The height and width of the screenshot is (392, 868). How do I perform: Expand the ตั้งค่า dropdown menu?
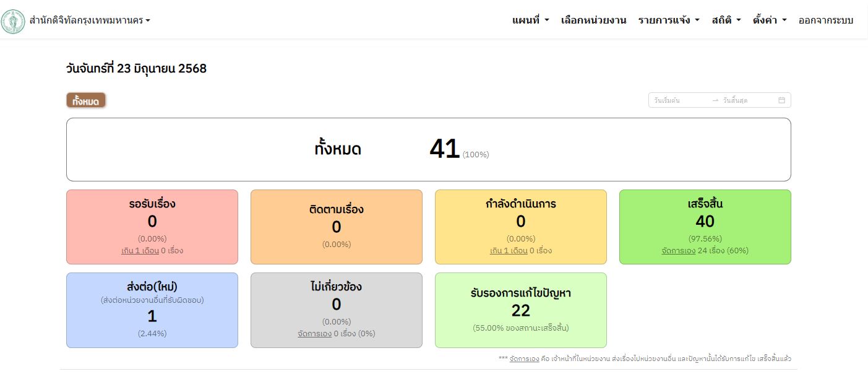[x=770, y=20]
